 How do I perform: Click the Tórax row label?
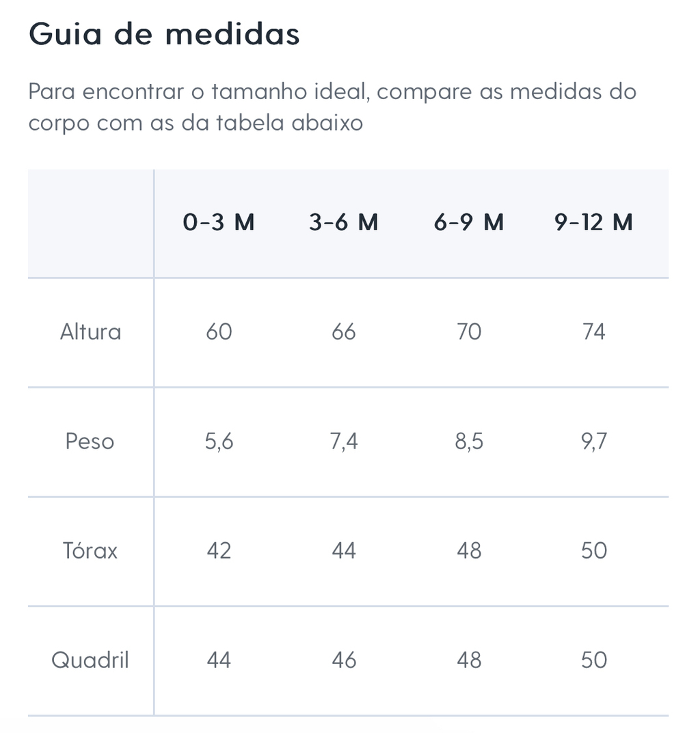(x=90, y=550)
